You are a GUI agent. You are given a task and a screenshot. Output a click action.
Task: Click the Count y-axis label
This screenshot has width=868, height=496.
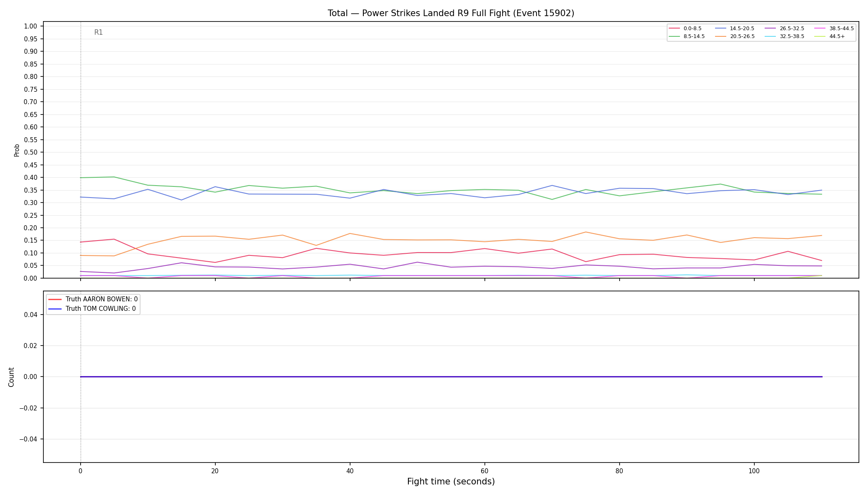pyautogui.click(x=11, y=377)
